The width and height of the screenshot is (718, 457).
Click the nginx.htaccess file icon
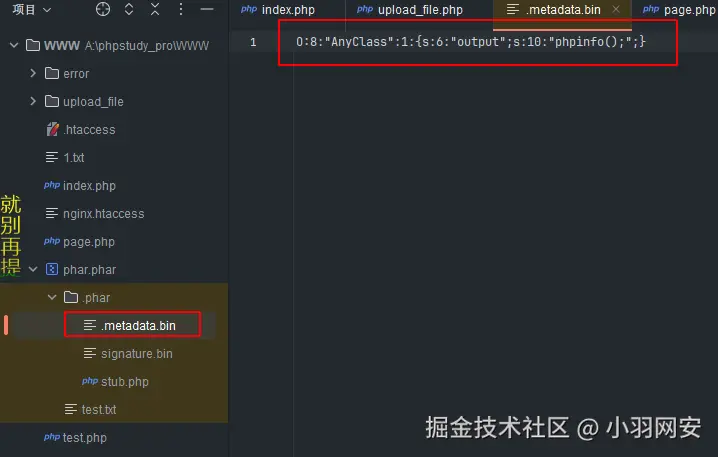52,213
